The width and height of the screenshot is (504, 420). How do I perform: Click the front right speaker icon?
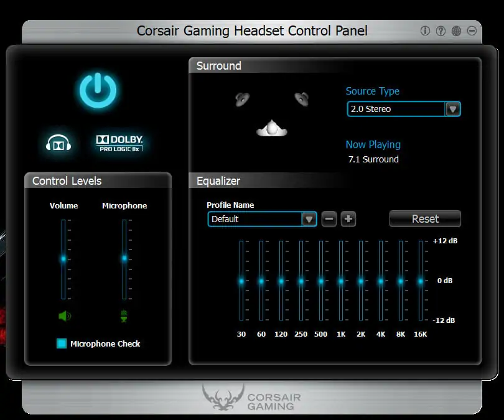(302, 99)
